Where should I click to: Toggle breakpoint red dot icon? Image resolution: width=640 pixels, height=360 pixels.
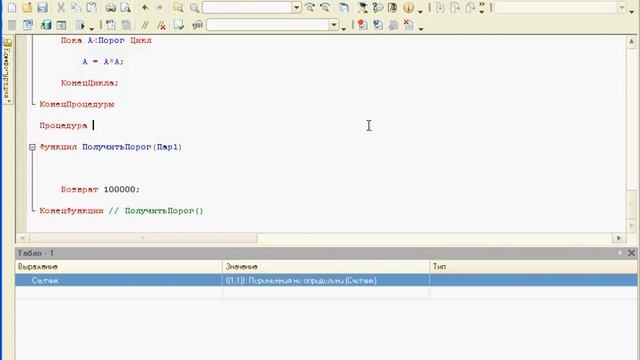point(362,25)
